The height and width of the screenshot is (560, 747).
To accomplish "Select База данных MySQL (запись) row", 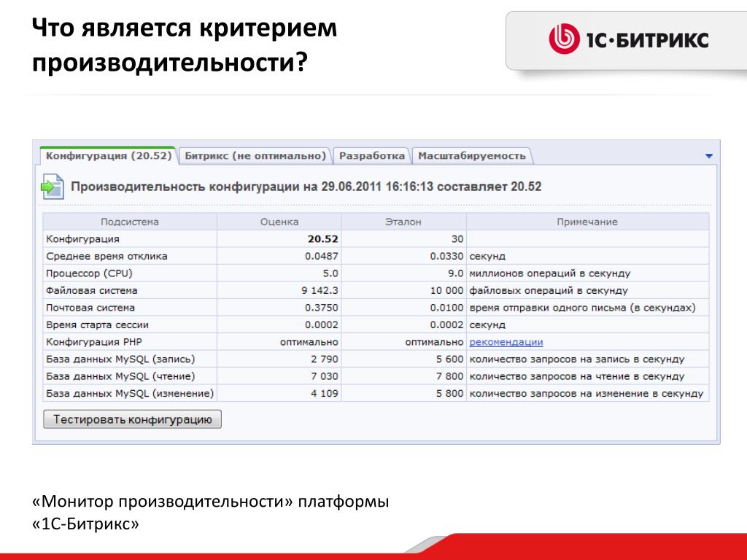I will (x=120, y=359).
